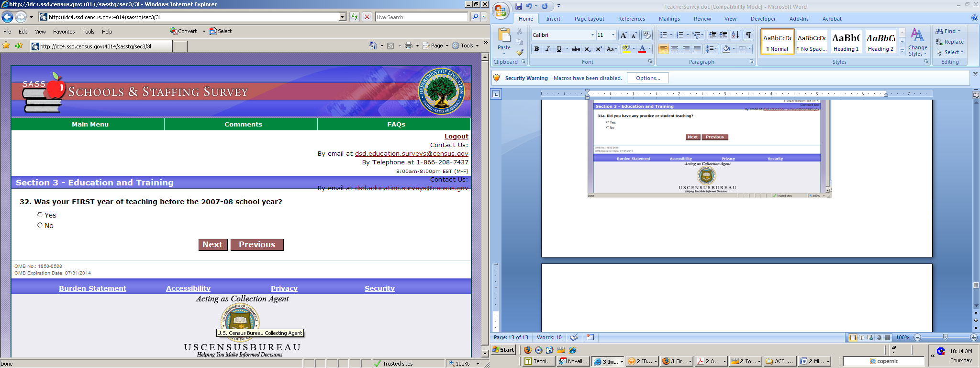Screen dimensions: 980x368
Task: Click the Format Painter brush in Word
Action: [x=520, y=52]
